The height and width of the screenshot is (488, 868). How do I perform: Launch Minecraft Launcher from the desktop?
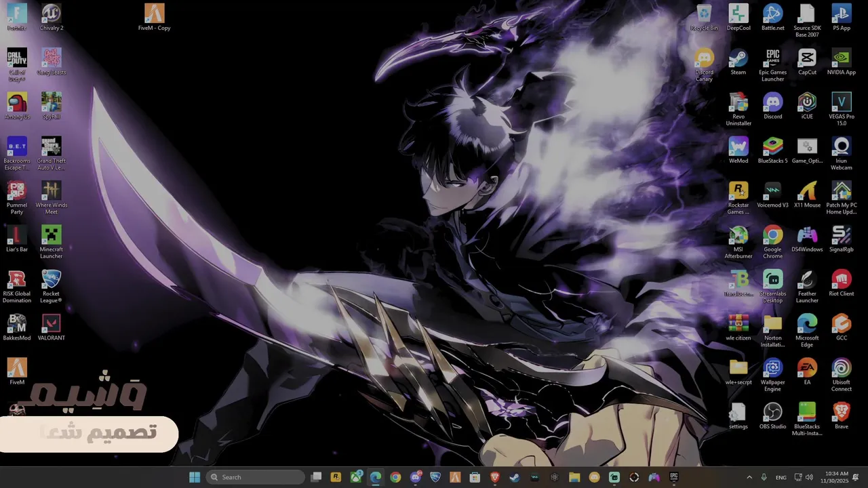[x=52, y=242]
